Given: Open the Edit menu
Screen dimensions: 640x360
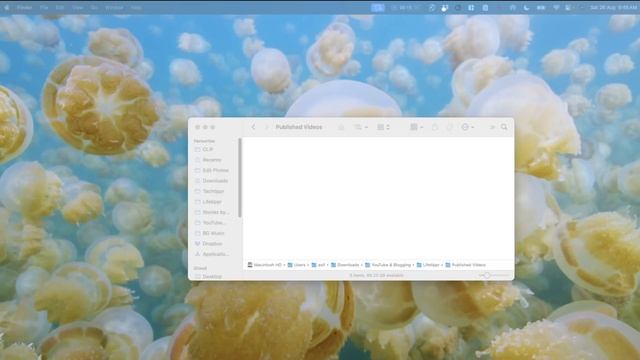Looking at the screenshot, I should click(x=60, y=7).
